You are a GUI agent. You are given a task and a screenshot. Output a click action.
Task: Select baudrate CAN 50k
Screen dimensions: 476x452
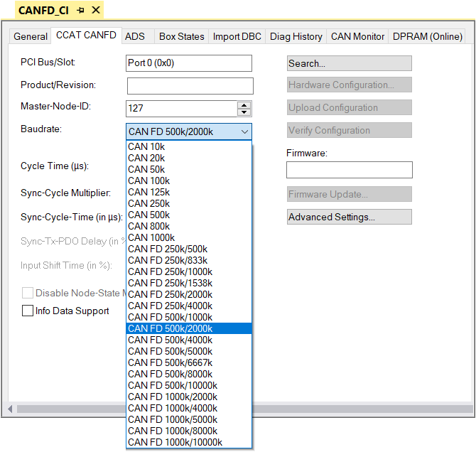(189, 169)
